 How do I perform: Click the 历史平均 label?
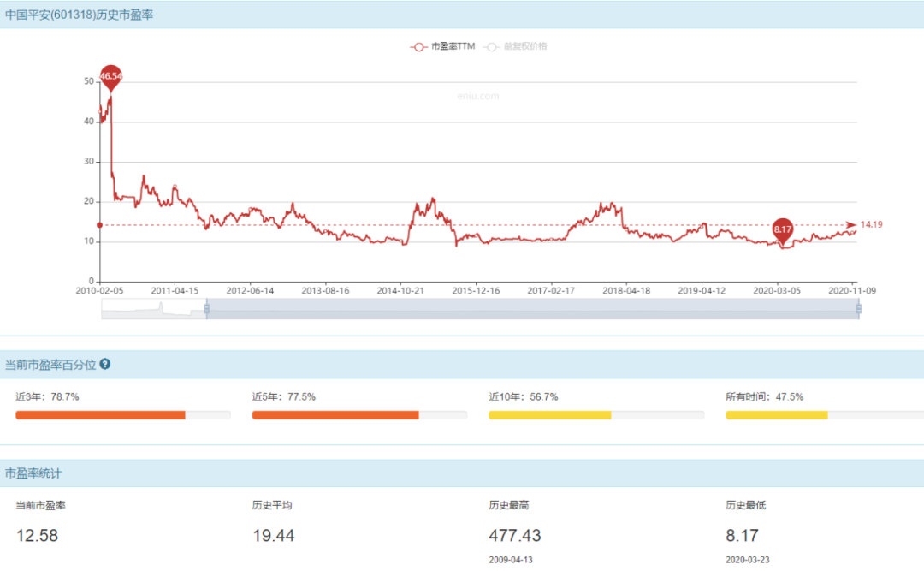(272, 506)
